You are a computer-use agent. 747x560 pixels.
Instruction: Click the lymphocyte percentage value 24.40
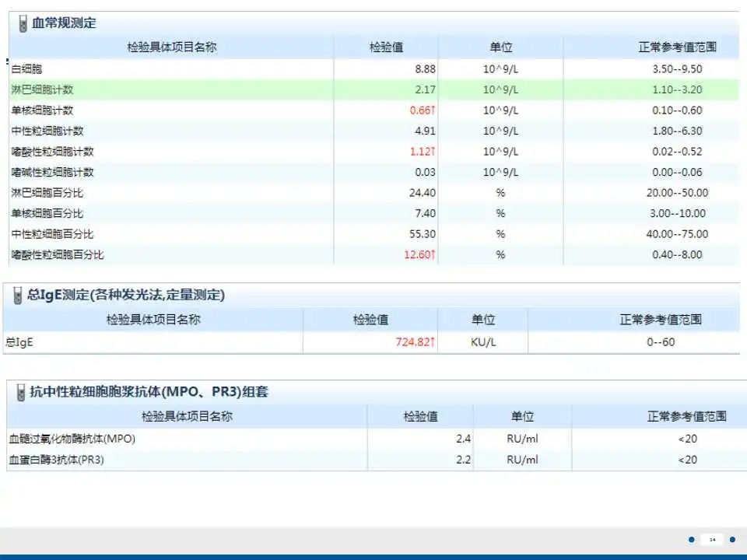click(422, 193)
